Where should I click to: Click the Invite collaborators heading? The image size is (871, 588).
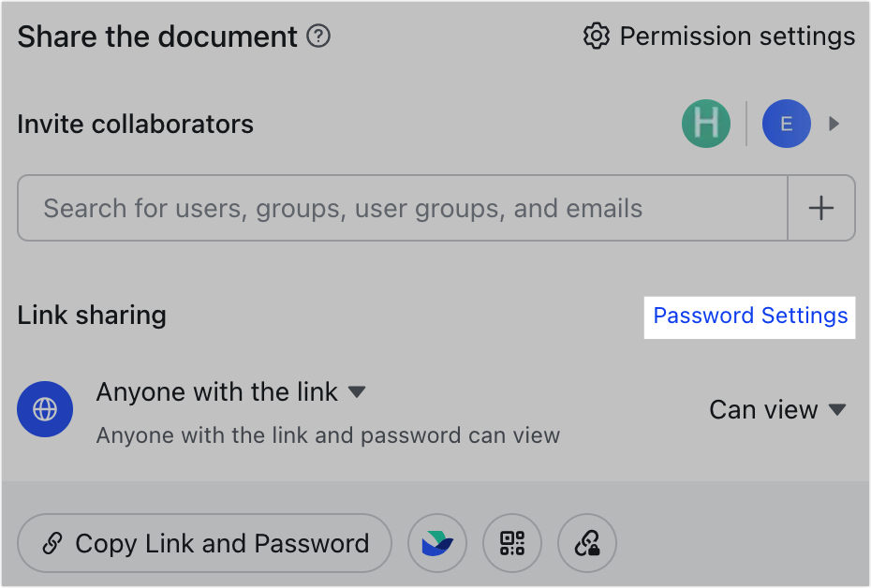[x=135, y=124]
